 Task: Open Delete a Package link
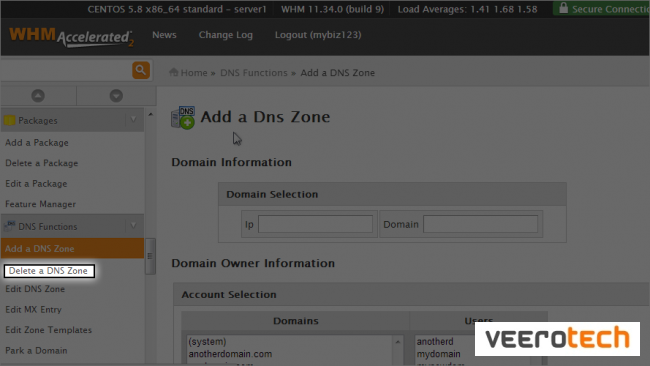(x=41, y=163)
